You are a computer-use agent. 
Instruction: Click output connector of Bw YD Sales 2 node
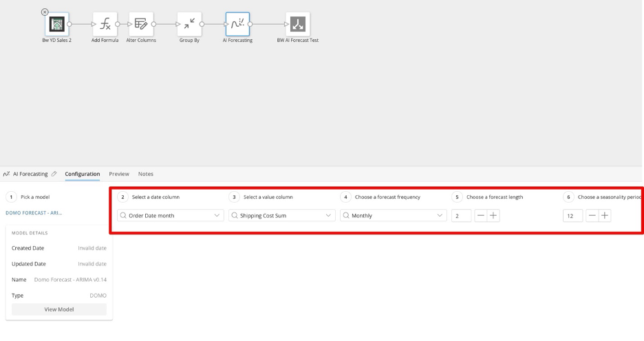tap(69, 24)
